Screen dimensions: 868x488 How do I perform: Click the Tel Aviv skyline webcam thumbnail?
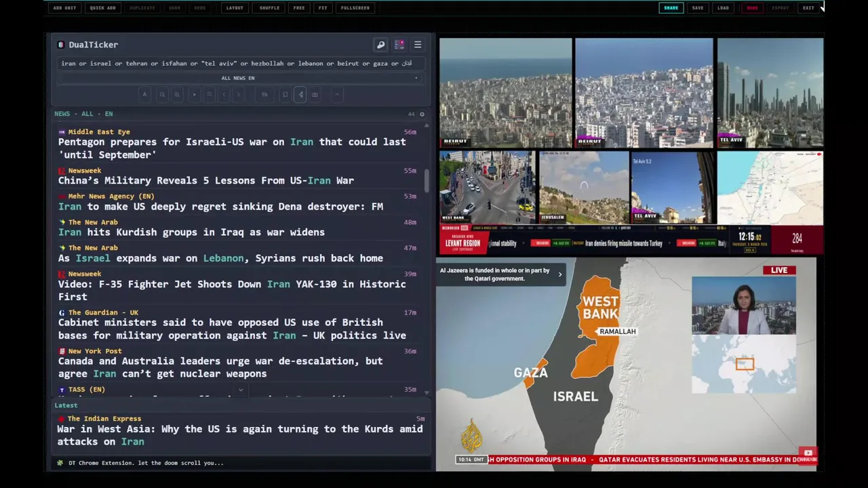tap(770, 93)
